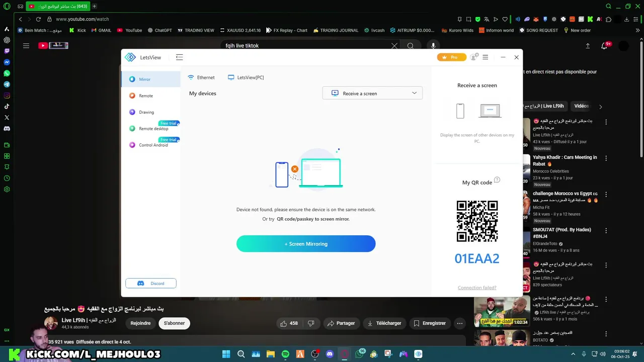Open YouTube notifications bell
The height and width of the screenshot is (362, 644).
point(605,46)
